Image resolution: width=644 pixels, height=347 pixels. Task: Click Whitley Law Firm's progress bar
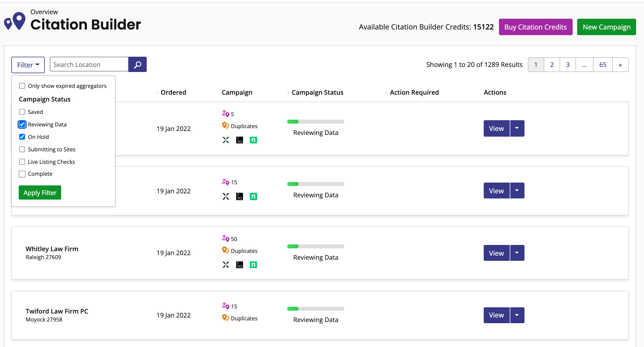click(x=315, y=246)
